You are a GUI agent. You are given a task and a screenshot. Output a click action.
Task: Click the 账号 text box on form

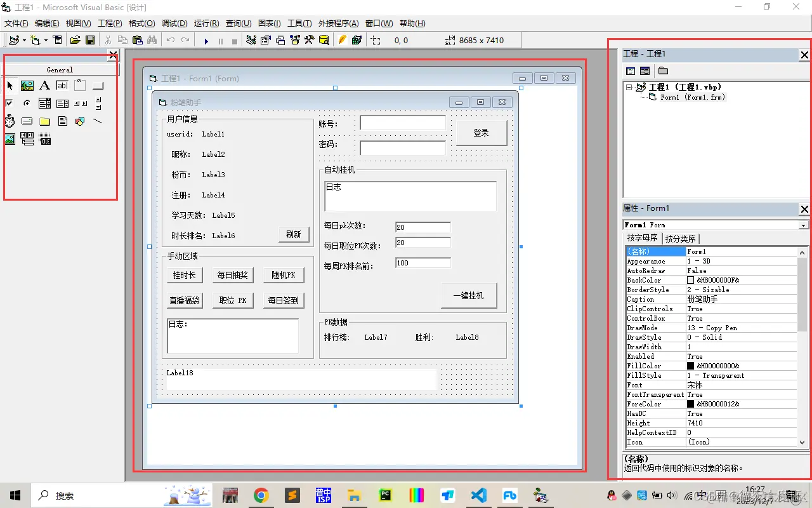click(x=403, y=123)
